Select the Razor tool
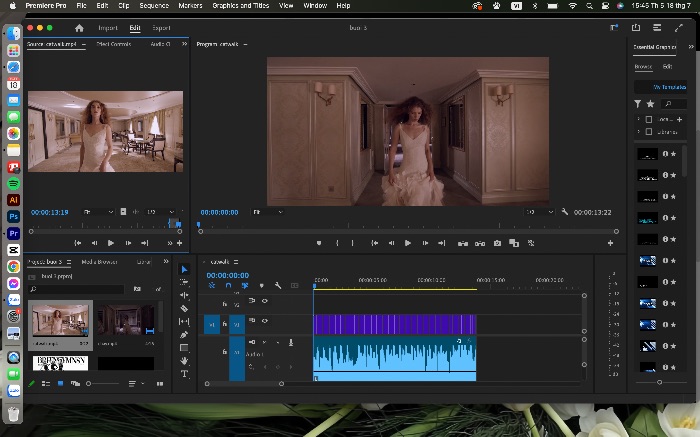This screenshot has width=700, height=437. pos(184,308)
